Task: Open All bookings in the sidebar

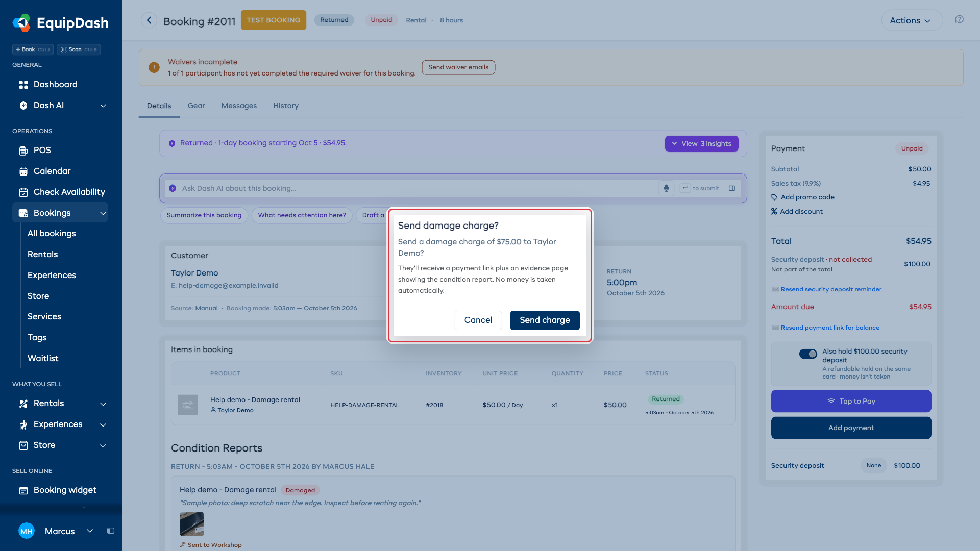Action: (52, 233)
